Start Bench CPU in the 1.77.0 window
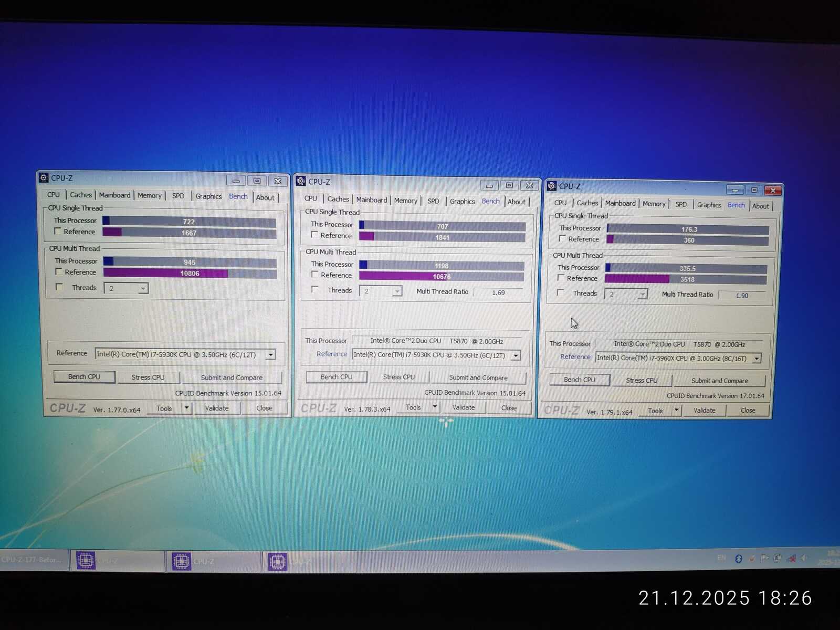840x630 pixels. click(84, 376)
